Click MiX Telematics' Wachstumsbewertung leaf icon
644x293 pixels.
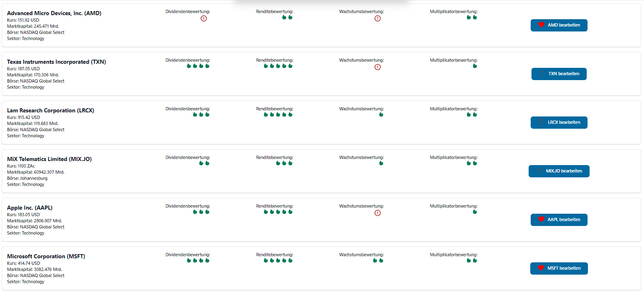(x=381, y=163)
